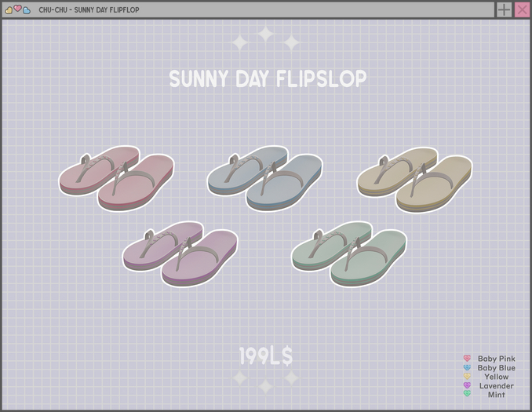Click the 'Sunny Day Flipslop' heading

coord(268,78)
